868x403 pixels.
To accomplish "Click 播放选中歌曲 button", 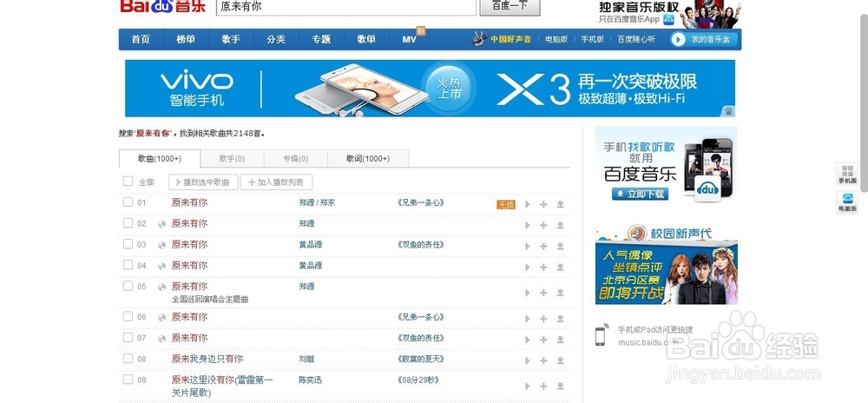I will click(202, 182).
